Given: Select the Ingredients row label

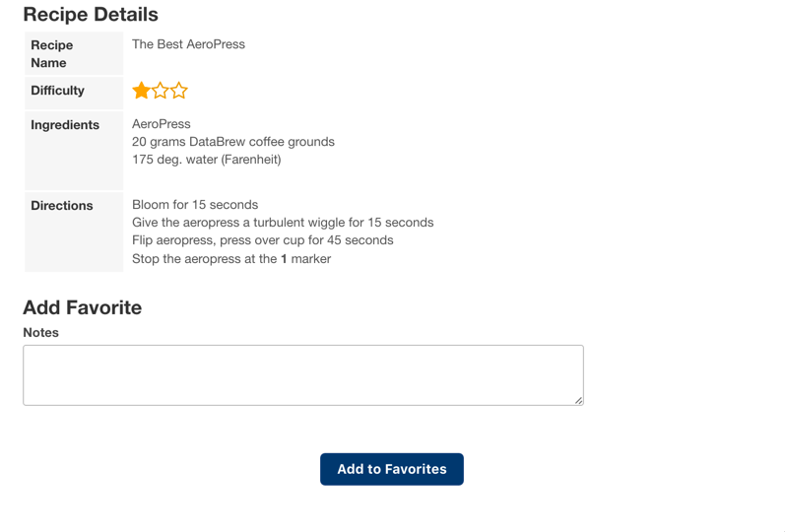Looking at the screenshot, I should (65, 125).
